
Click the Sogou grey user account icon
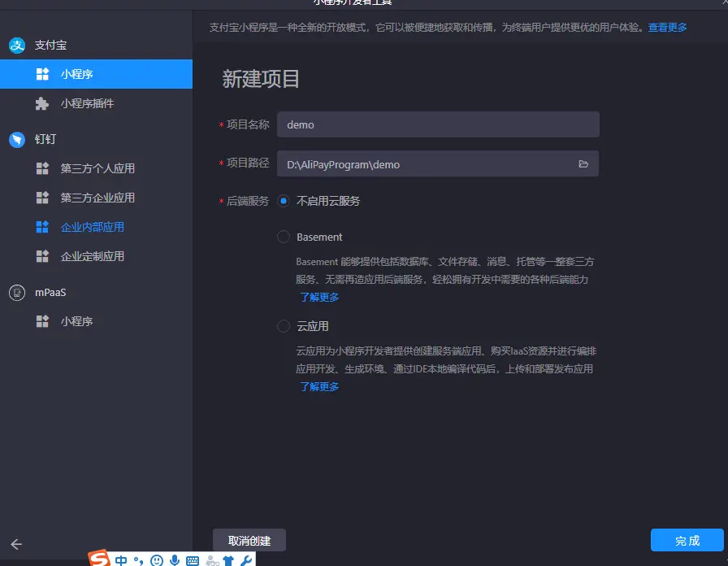click(x=212, y=561)
